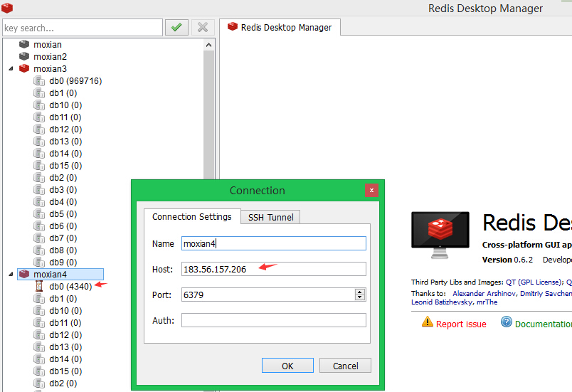Click the moxian4 server icon
The width and height of the screenshot is (572, 392).
pyautogui.click(x=24, y=274)
